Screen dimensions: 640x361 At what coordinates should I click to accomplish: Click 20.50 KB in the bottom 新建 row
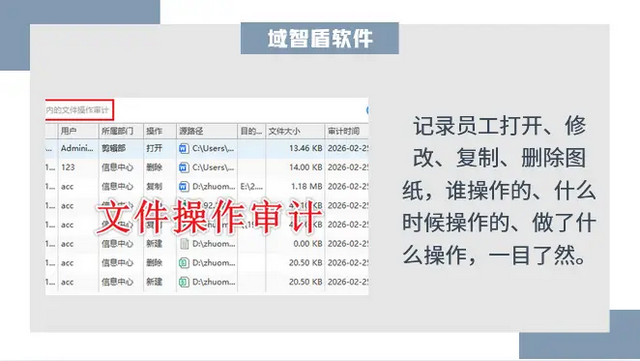(305, 282)
